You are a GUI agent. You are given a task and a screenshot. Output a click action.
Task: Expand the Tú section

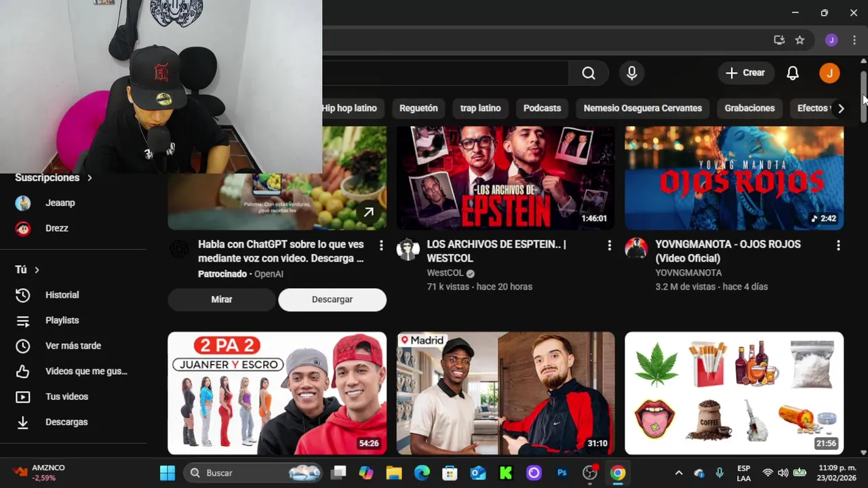click(27, 270)
